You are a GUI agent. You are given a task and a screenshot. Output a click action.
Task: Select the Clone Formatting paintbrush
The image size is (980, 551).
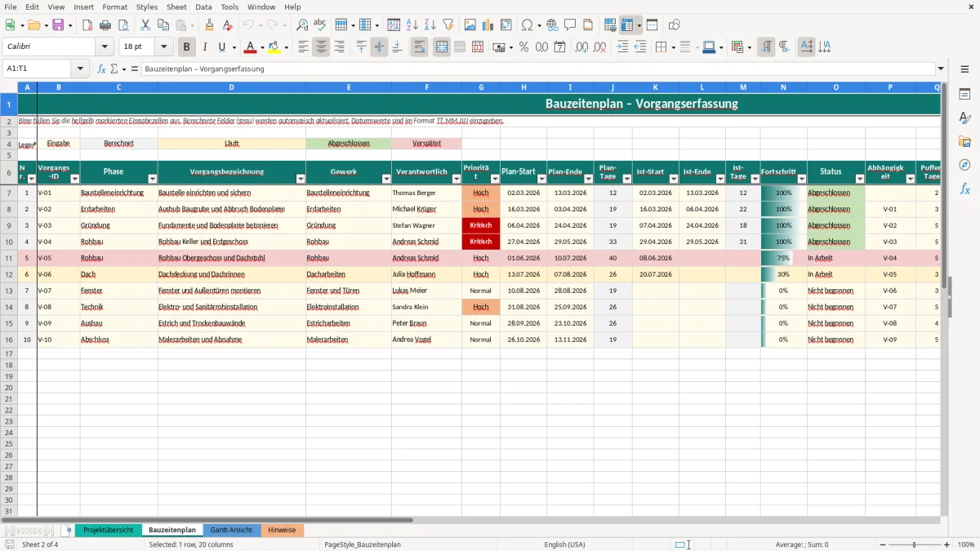[x=209, y=25]
